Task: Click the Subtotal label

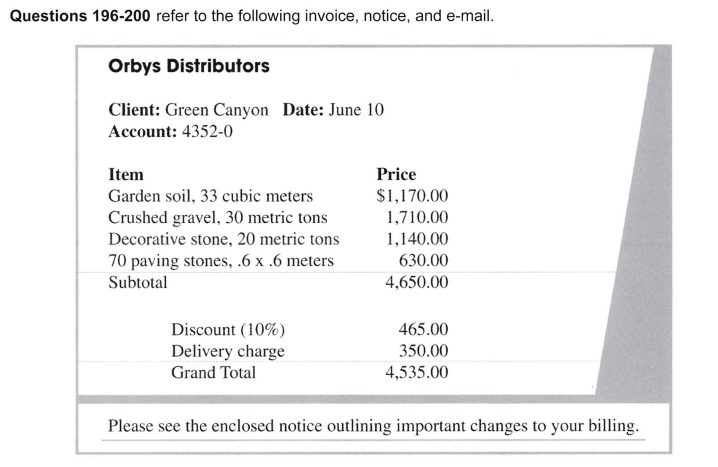Action: [138, 283]
